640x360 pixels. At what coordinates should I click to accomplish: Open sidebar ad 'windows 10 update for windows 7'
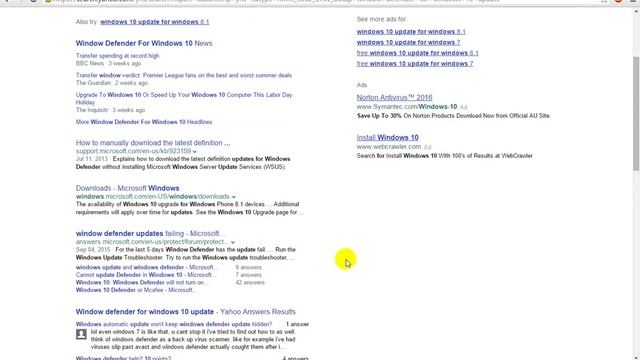click(409, 42)
